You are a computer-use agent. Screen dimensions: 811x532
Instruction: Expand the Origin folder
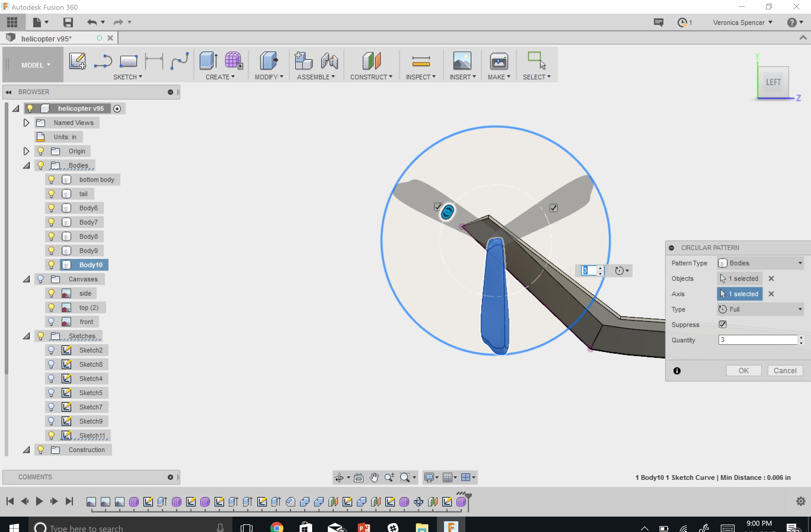pyautogui.click(x=26, y=151)
